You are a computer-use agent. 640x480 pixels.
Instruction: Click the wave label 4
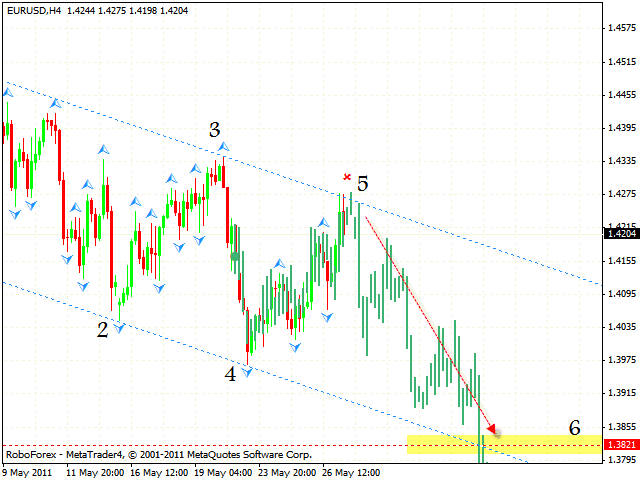(x=230, y=374)
